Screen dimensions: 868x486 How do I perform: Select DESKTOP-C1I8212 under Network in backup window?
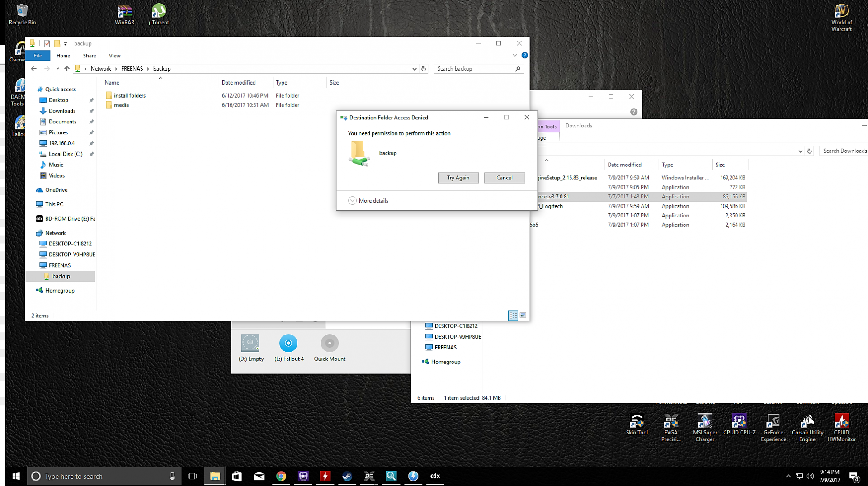[70, 244]
